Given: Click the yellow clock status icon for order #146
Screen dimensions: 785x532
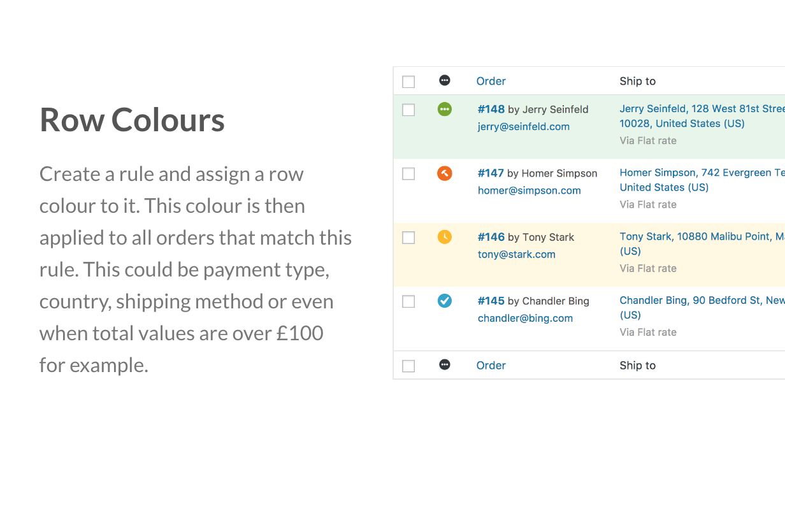Looking at the screenshot, I should coord(445,236).
